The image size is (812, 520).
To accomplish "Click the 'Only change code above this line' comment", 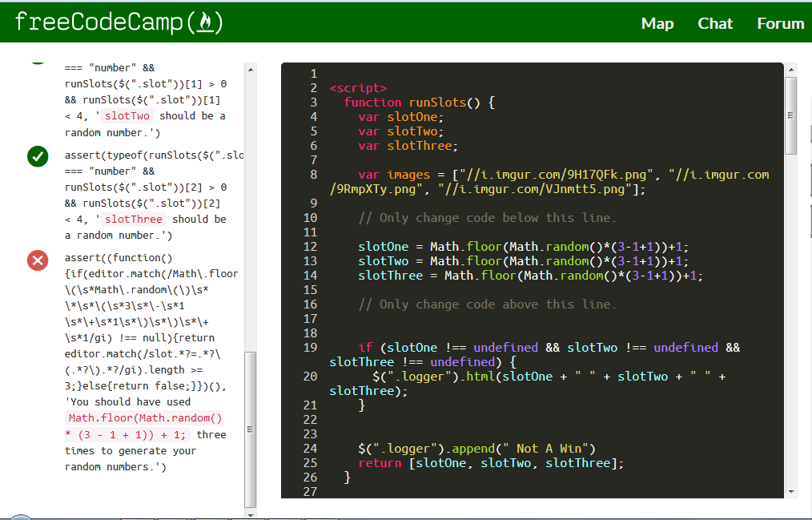I will 488,304.
